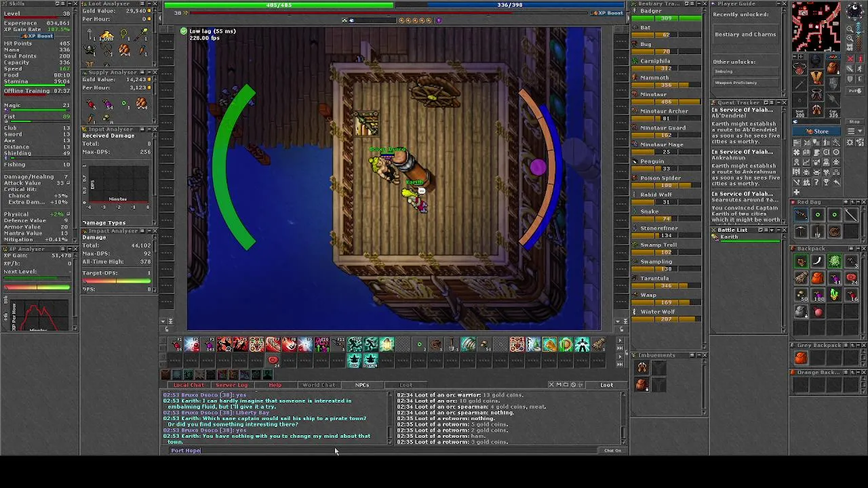This screenshot has width=868, height=488.
Task: Collapse the Battle List panel
Action: coord(778,230)
